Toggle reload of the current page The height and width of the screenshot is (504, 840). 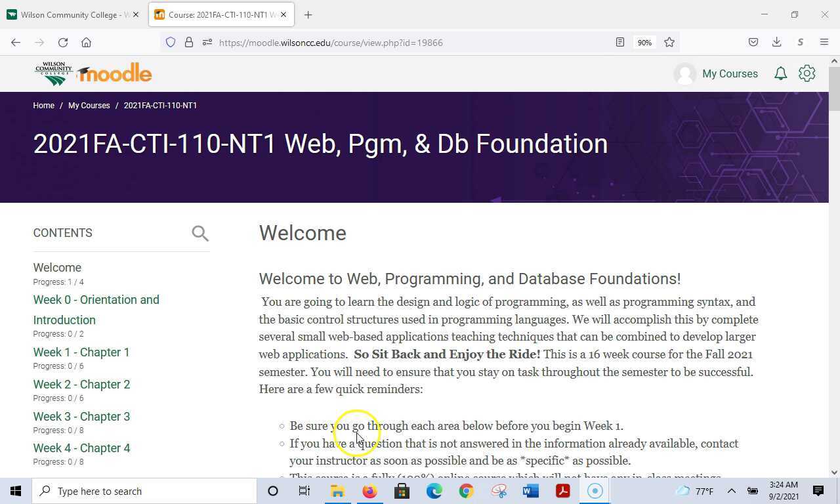tap(62, 42)
